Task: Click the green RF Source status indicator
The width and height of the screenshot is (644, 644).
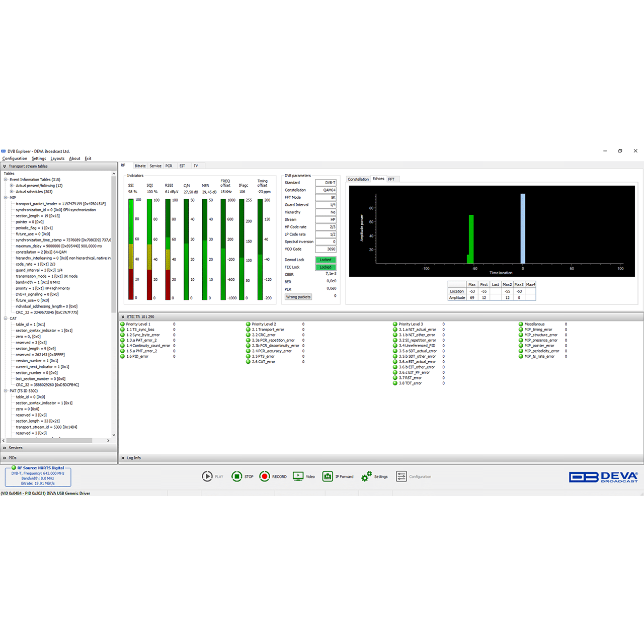Action: coord(14,468)
